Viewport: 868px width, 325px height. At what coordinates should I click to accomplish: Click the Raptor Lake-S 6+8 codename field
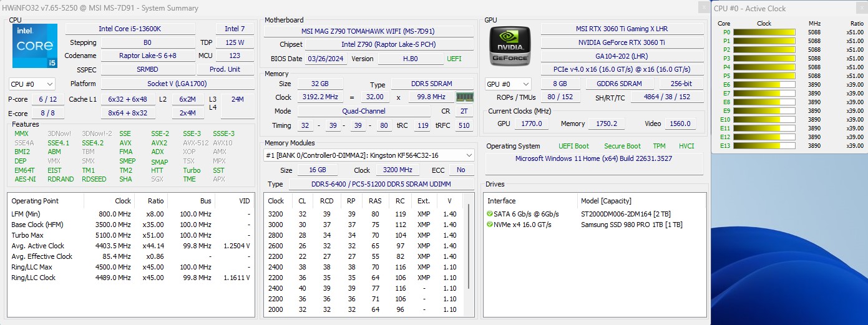147,56
